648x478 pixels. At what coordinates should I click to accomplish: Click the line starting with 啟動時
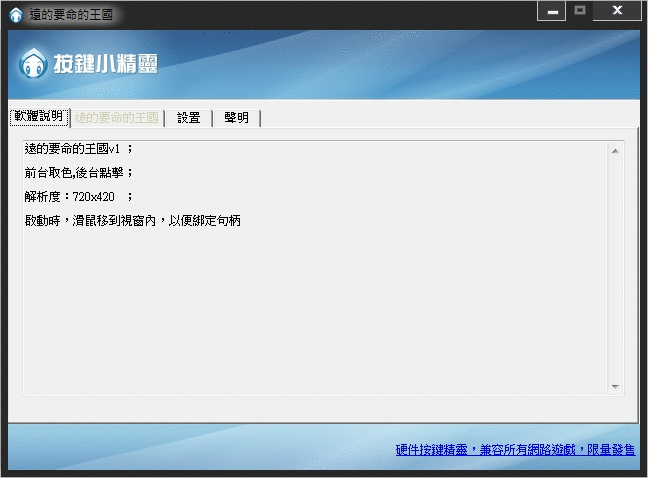pos(132,220)
